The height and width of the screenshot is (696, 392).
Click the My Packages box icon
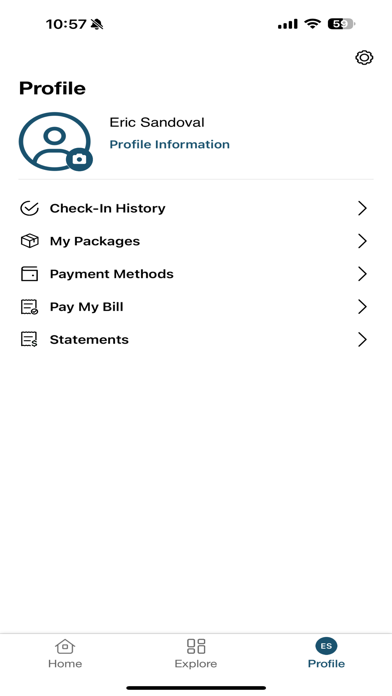tap(30, 241)
